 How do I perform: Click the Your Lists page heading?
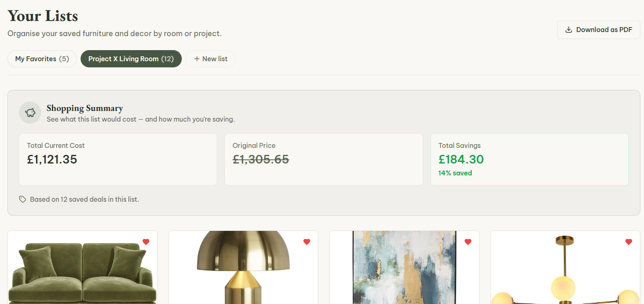pyautogui.click(x=43, y=16)
